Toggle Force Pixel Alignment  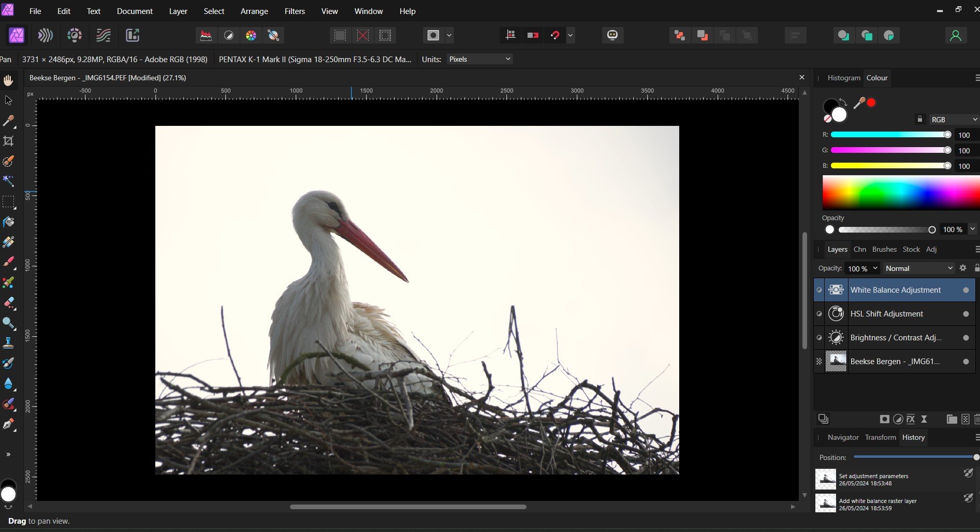(x=510, y=35)
